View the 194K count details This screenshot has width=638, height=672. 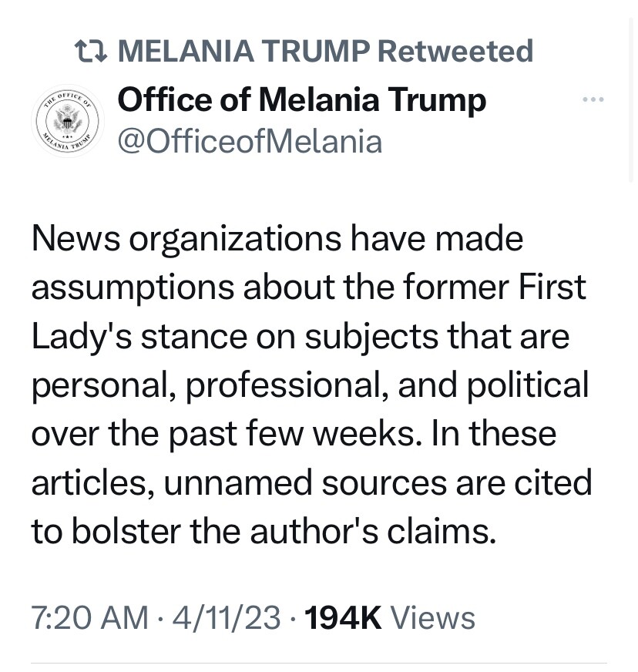(343, 617)
